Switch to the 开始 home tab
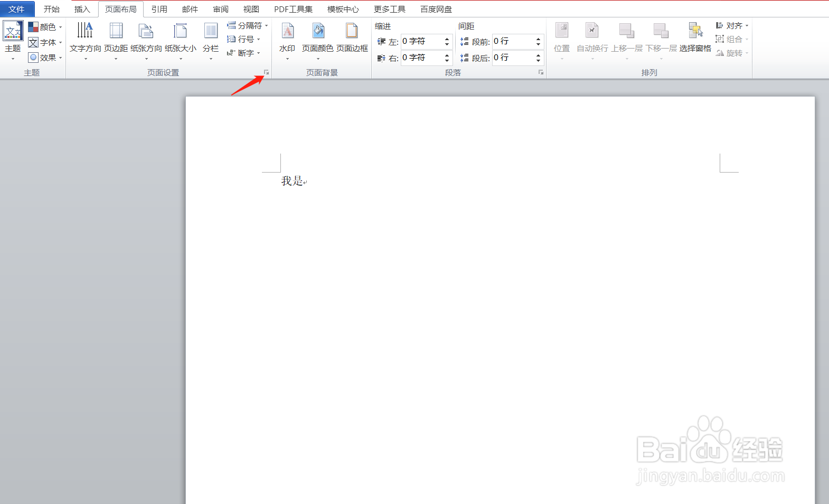Viewport: 829px width, 504px height. (x=52, y=9)
